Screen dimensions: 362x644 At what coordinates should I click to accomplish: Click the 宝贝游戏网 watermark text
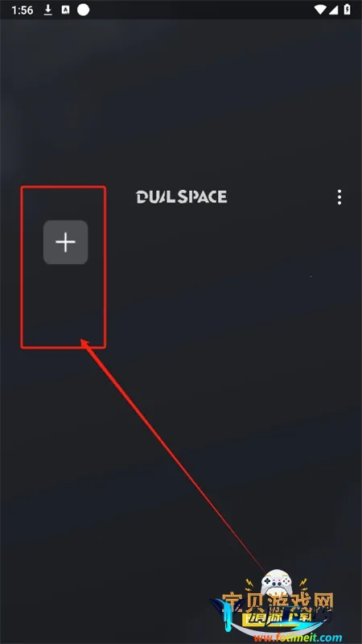(x=278, y=603)
